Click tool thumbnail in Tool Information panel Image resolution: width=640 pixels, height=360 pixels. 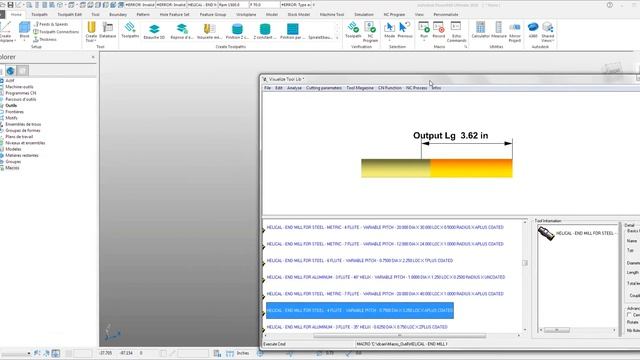[546, 233]
